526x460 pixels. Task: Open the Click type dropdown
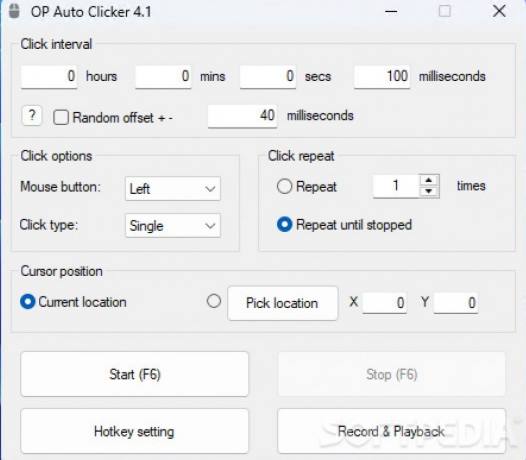coord(173,225)
